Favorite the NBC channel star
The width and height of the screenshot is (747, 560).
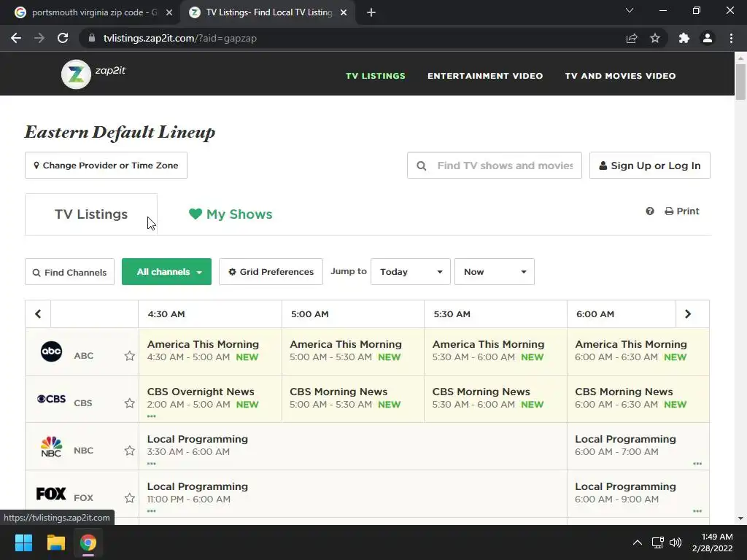(x=130, y=451)
